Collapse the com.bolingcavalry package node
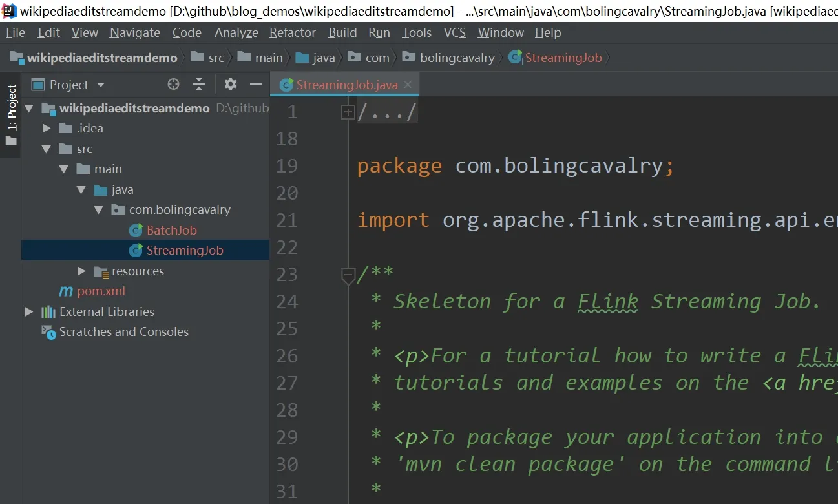Viewport: 838px width, 504px height. coord(98,210)
